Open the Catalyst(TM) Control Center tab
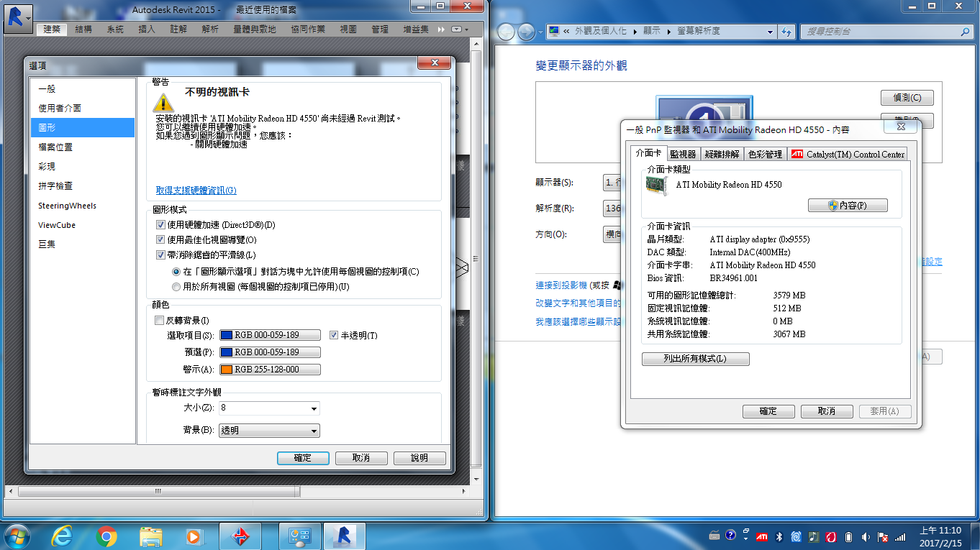The height and width of the screenshot is (550, 980). tap(848, 154)
